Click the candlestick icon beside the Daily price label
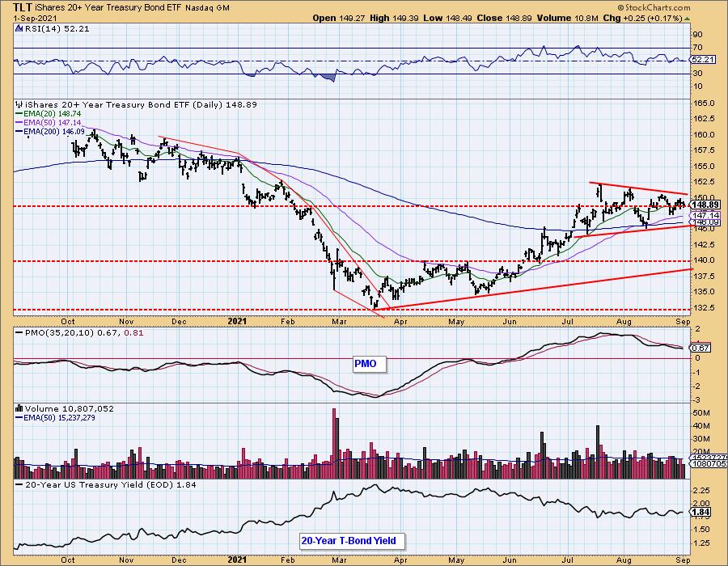 [x=19, y=105]
